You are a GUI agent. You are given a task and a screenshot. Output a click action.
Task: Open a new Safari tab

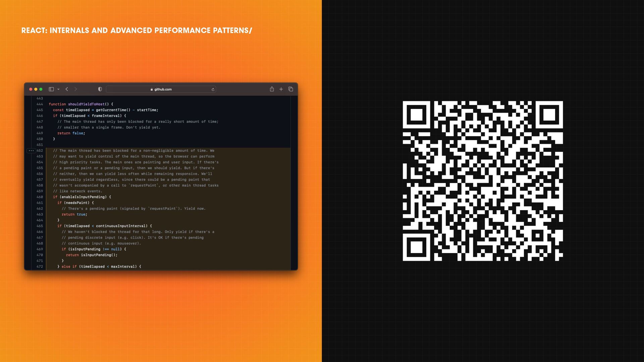(x=281, y=89)
